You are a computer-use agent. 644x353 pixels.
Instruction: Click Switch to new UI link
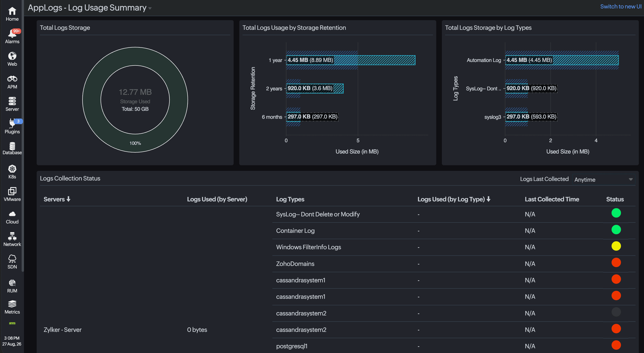tap(621, 7)
